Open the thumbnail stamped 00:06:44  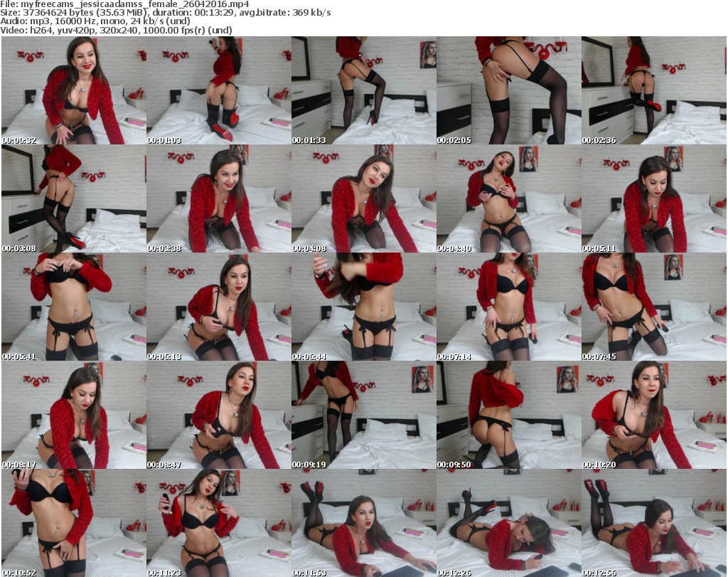pyautogui.click(x=364, y=307)
